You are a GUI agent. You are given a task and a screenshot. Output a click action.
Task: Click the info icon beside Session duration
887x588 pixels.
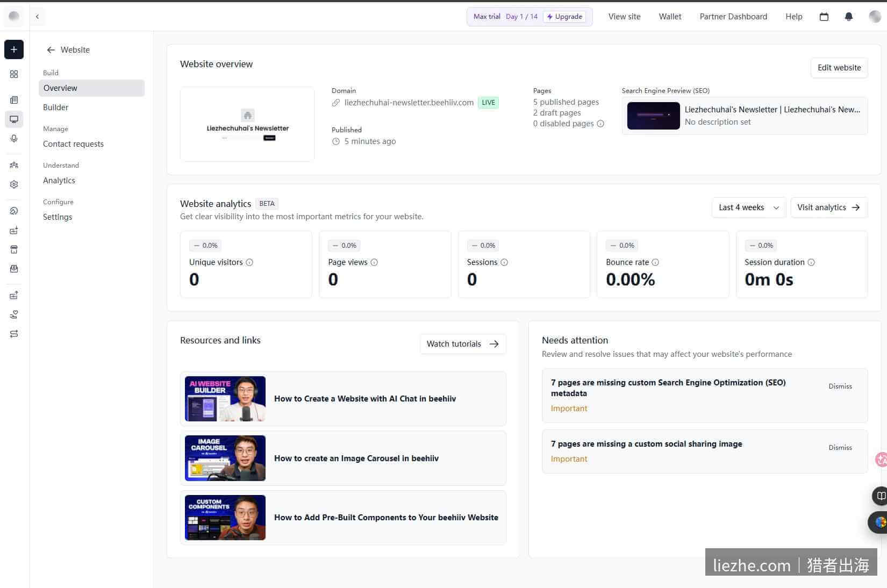811,262
